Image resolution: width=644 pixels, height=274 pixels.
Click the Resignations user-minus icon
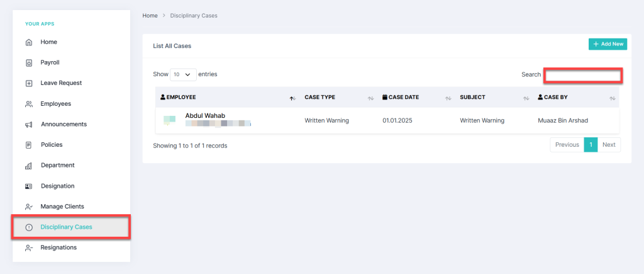[x=29, y=248]
